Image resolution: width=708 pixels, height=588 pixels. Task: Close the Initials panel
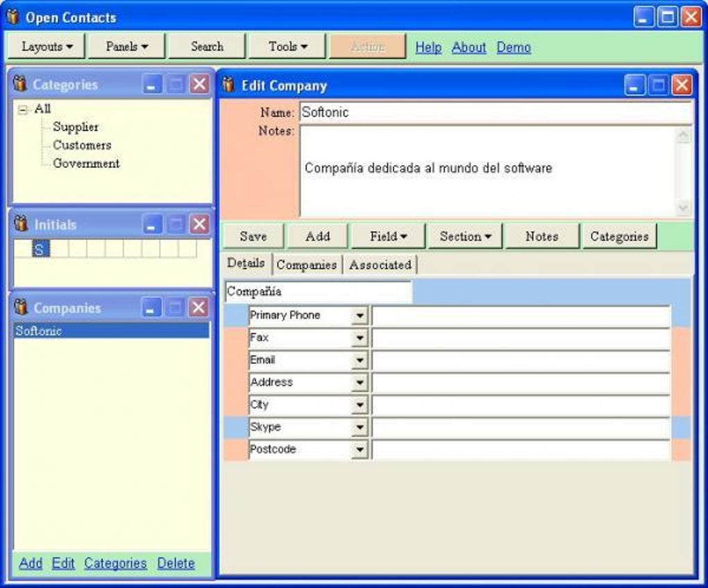pos(199,224)
